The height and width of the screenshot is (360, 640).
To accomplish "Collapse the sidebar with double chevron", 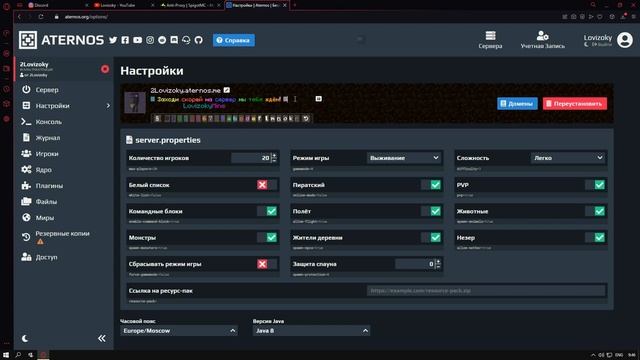I will click(x=102, y=338).
